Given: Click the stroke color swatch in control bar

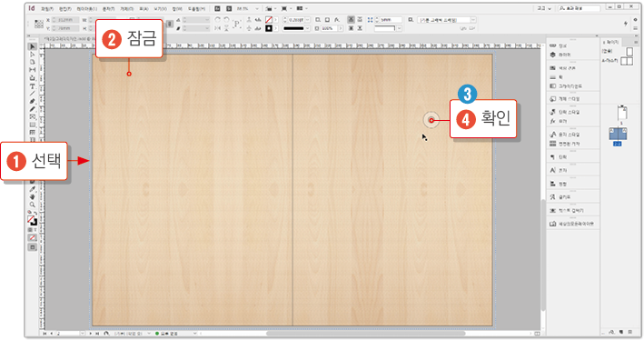Looking at the screenshot, I should click(269, 28).
